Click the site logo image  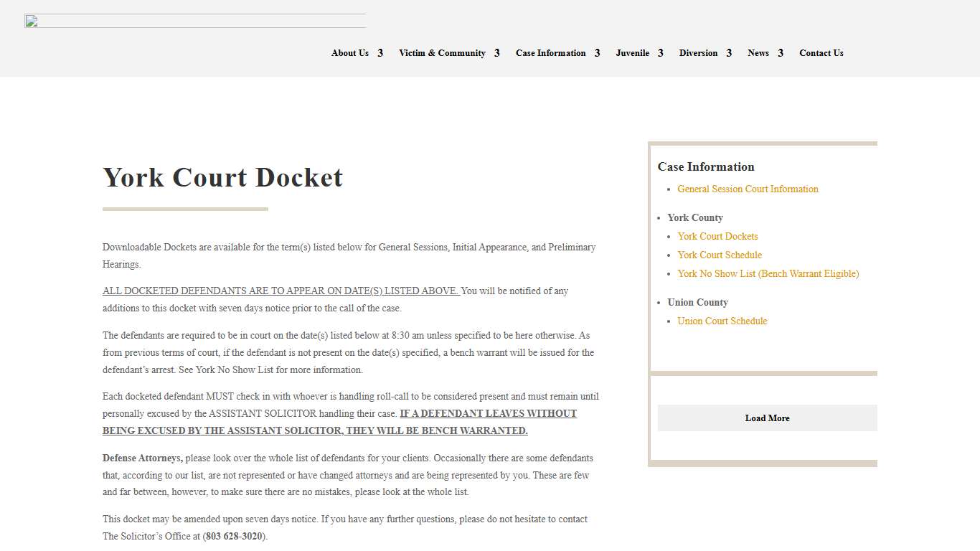(x=194, y=21)
